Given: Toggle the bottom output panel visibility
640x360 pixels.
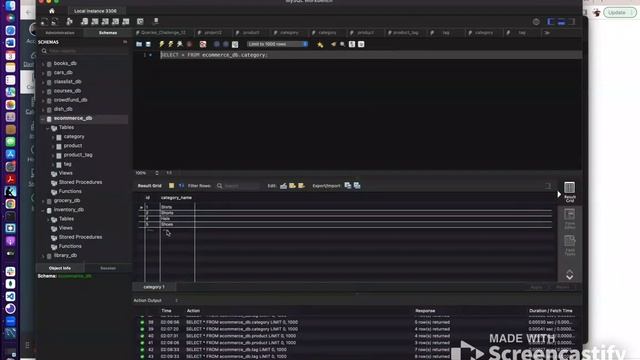Looking at the screenshot, I should pos(562,22).
